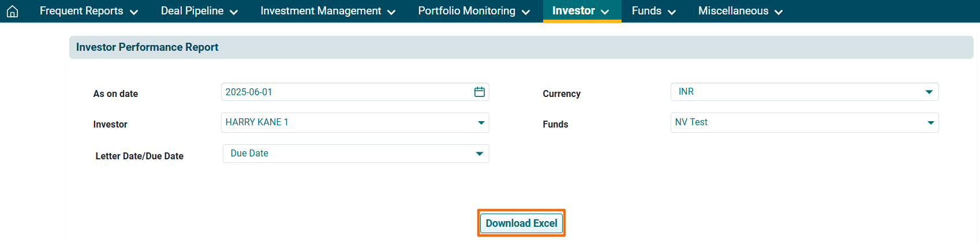Open the Frequent Reports menu
The width and height of the screenshot is (980, 243).
(81, 11)
